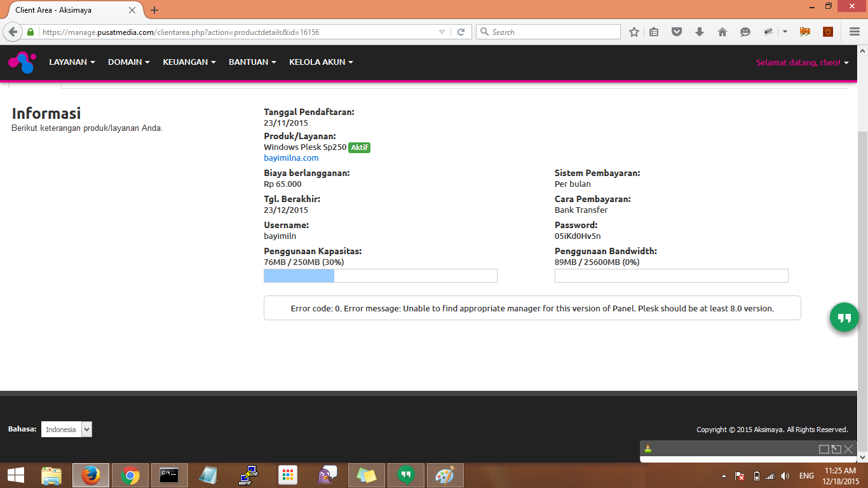Open the Command Prompt taskbar icon
This screenshot has height=488, width=868.
(x=169, y=475)
